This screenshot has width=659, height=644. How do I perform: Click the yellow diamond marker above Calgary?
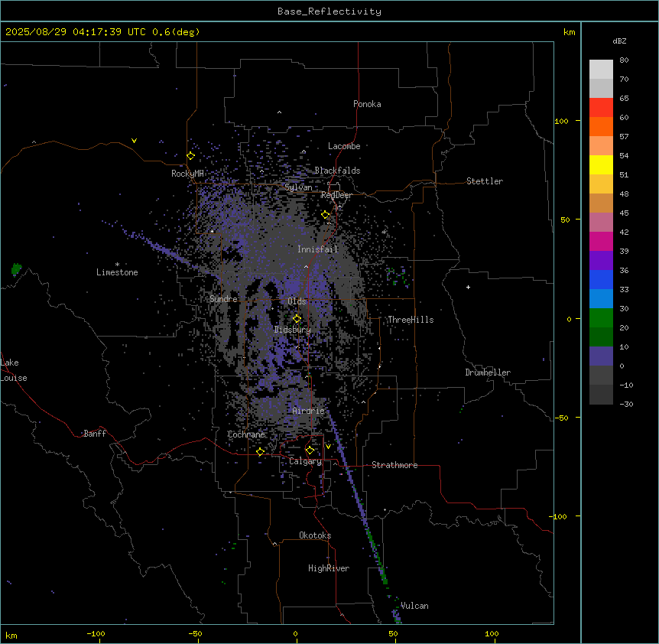[310, 450]
